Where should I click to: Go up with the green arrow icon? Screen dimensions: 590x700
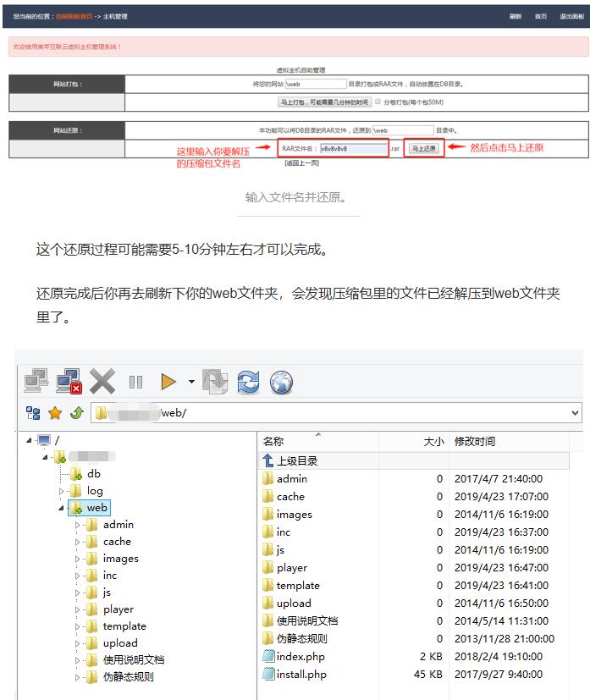(77, 413)
